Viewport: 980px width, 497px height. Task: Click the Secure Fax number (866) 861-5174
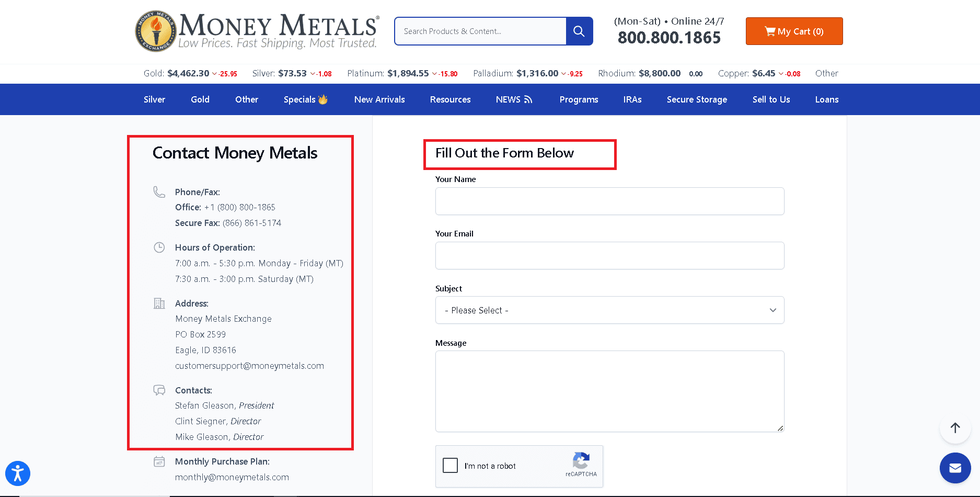[x=252, y=223]
